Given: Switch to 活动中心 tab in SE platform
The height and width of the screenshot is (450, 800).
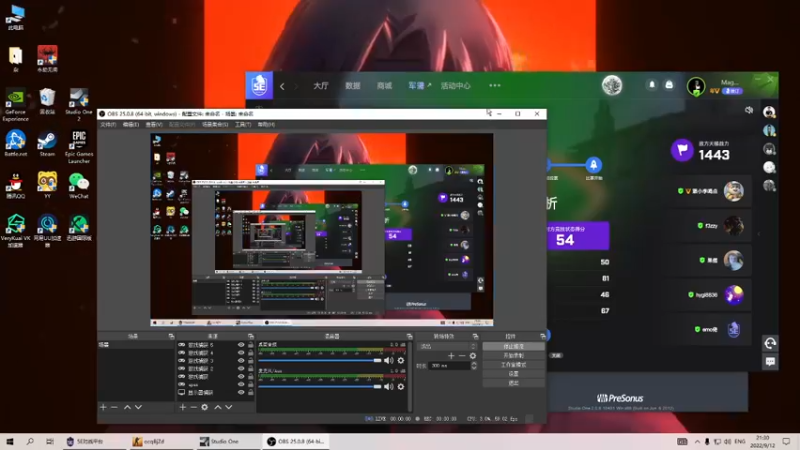Looking at the screenshot, I should (456, 86).
